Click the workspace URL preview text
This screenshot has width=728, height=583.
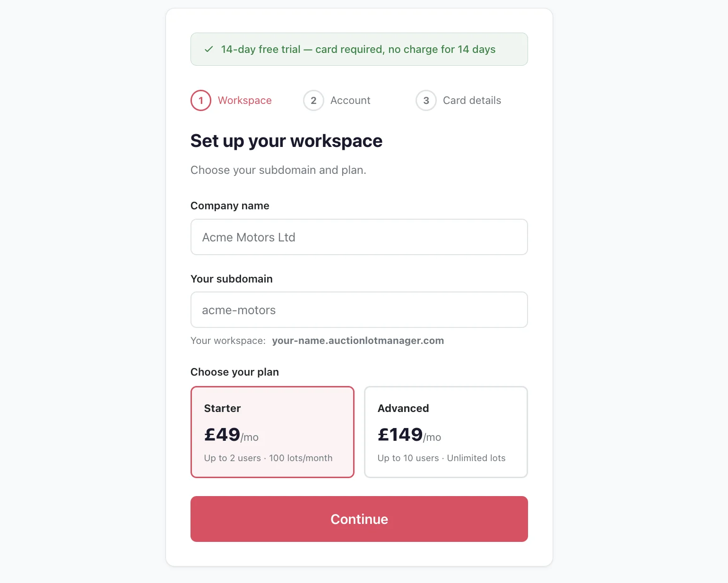(357, 341)
